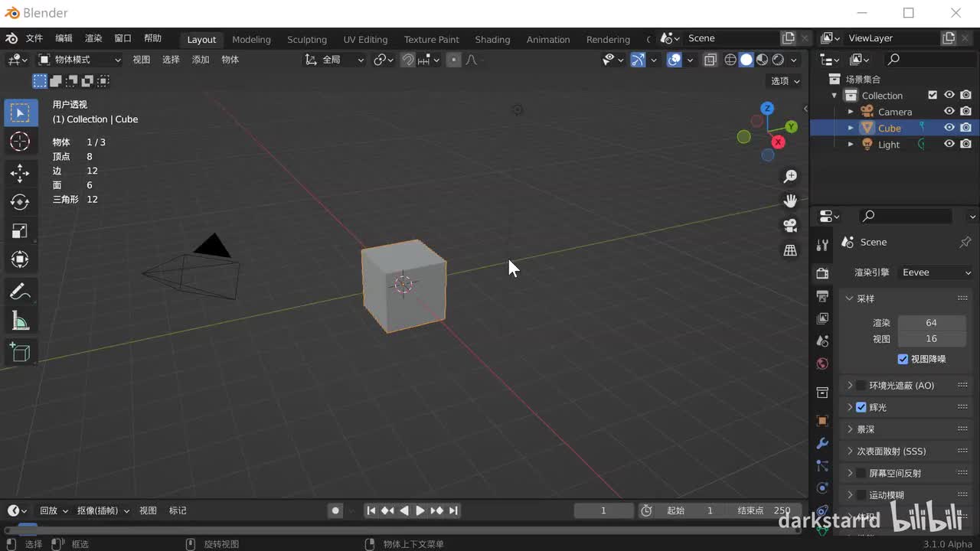The height and width of the screenshot is (551, 980).
Task: Disable Camera in renders via its camera icon
Action: (966, 112)
